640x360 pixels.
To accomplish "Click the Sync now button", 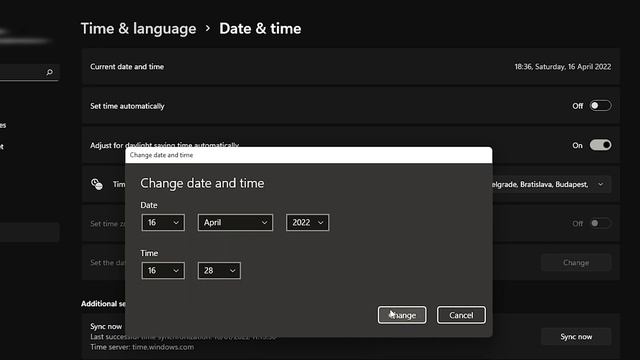I will point(576,337).
